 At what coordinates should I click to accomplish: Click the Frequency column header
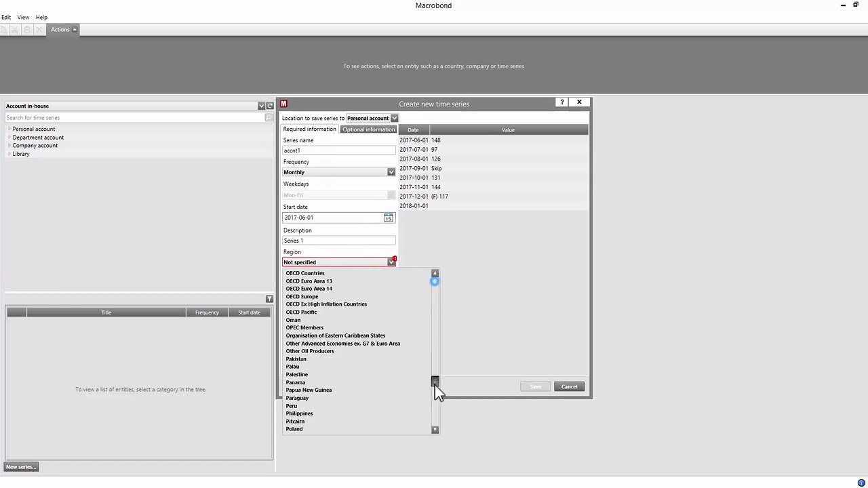(207, 312)
